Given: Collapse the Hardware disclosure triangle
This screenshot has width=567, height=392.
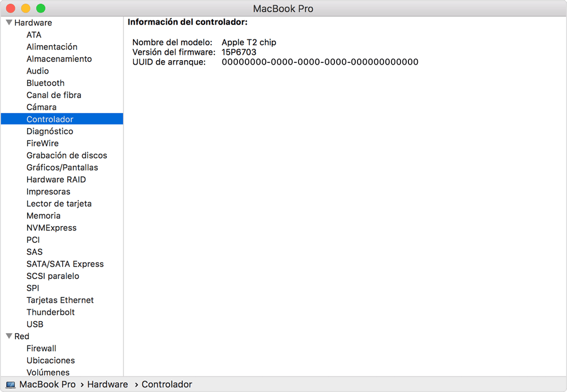Looking at the screenshot, I should click(9, 22).
